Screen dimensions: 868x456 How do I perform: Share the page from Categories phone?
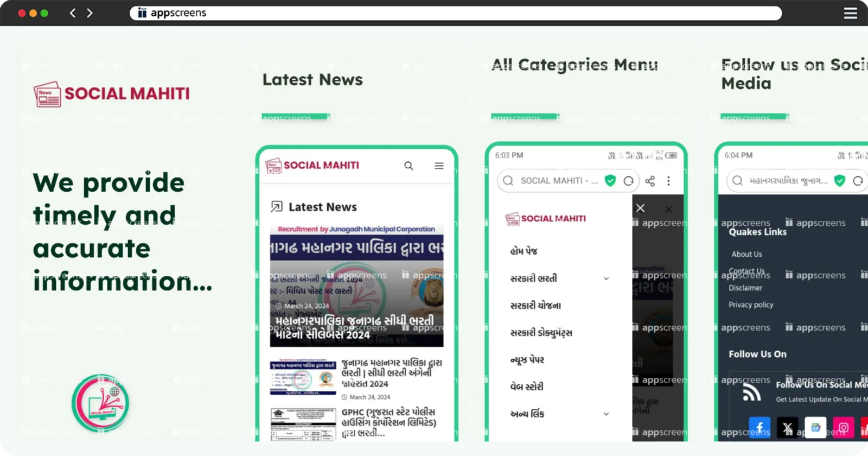pos(650,181)
